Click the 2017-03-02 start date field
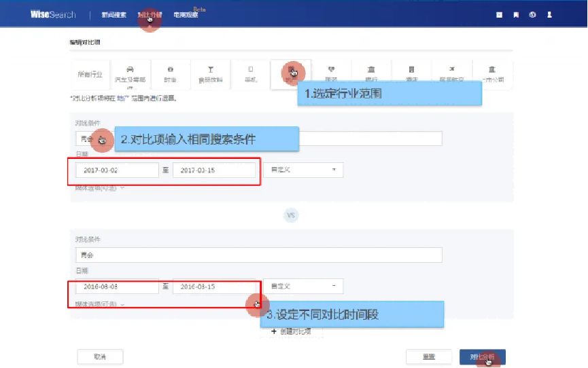The image size is (588, 368). [x=117, y=170]
